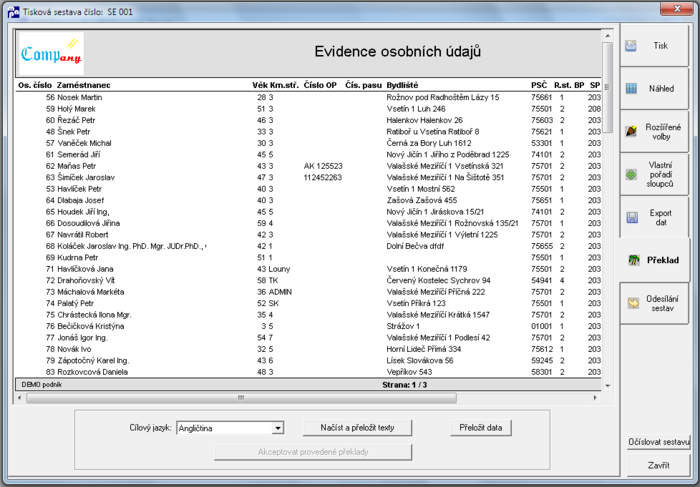The image size is (700, 487).
Task: Click the Přeložit data button
Action: pos(481,428)
